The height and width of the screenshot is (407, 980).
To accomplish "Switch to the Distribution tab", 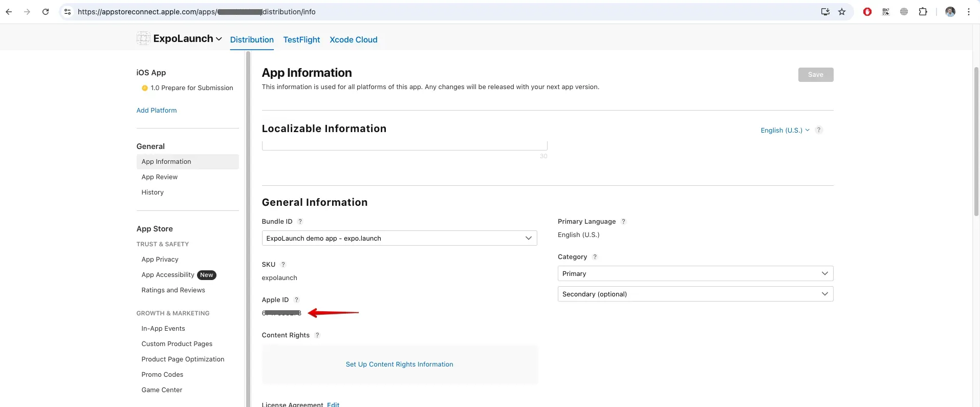I will [252, 39].
